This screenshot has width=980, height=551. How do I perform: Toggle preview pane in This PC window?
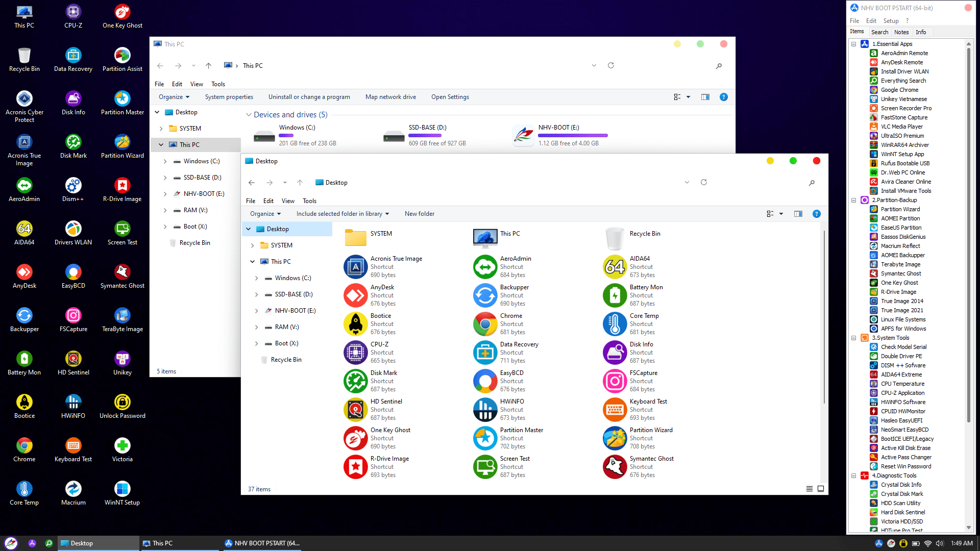point(705,97)
